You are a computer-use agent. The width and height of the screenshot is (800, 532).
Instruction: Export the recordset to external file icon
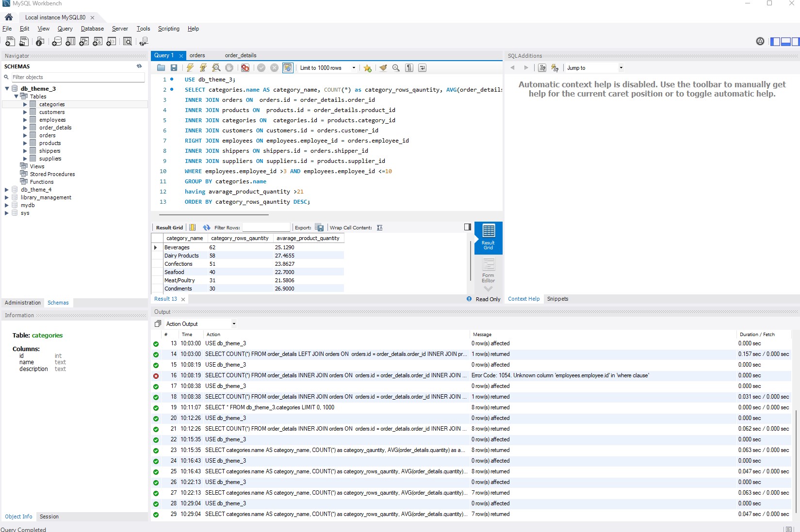[x=319, y=227]
